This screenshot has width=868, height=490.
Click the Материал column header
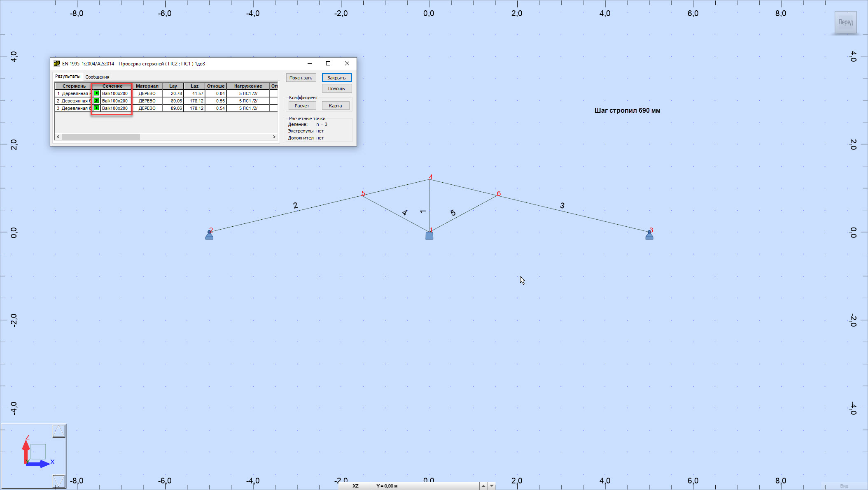(x=147, y=86)
